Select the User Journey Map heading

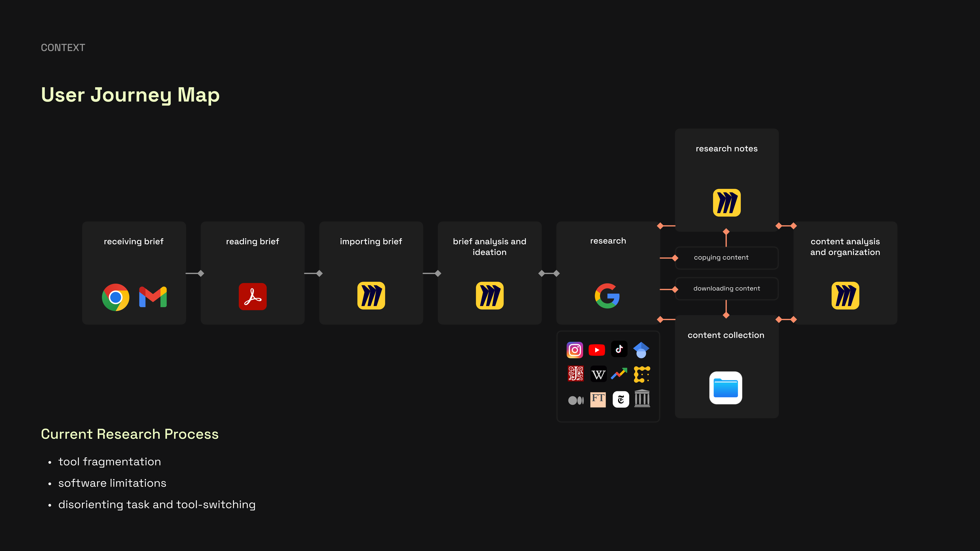(x=130, y=95)
